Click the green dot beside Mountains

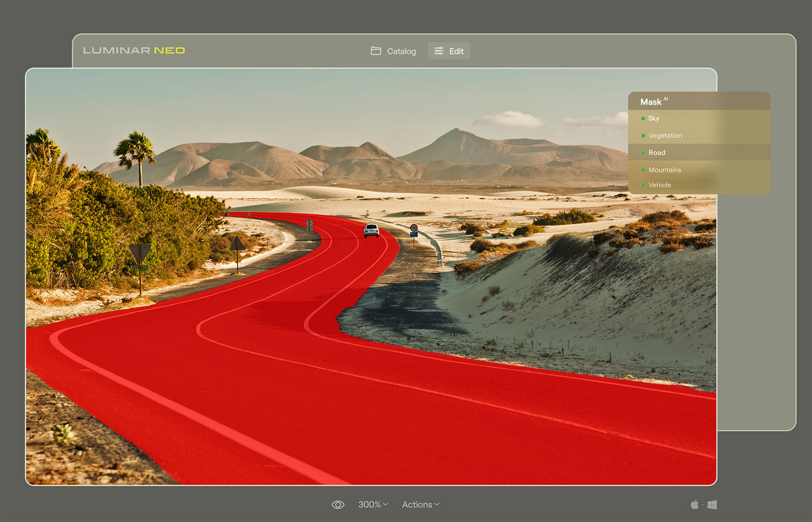pyautogui.click(x=643, y=170)
